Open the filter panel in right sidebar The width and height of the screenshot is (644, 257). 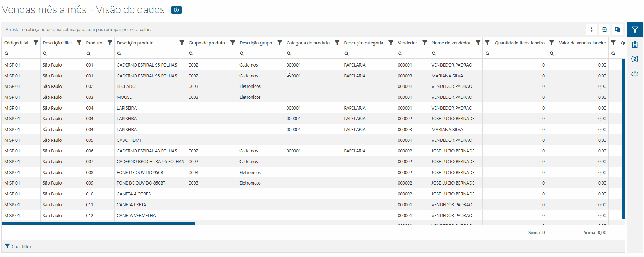coord(635,30)
